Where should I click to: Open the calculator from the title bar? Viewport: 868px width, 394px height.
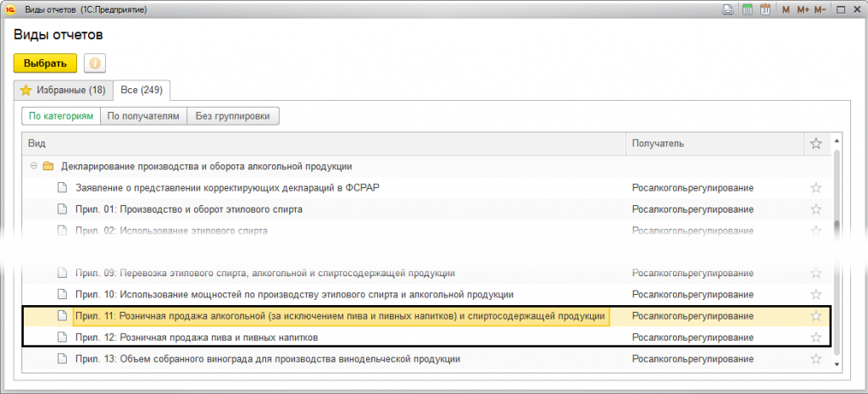point(748,10)
